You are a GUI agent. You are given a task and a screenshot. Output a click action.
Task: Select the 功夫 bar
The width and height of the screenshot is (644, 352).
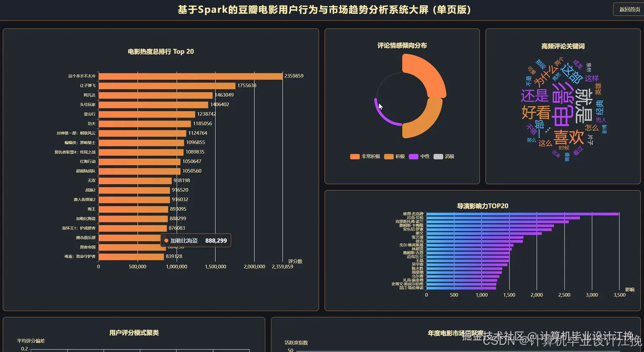(145, 124)
